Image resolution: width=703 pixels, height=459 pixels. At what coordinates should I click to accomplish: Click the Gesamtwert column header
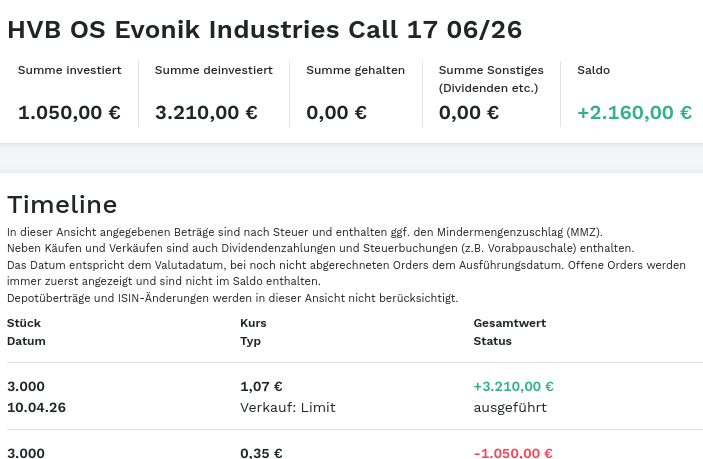click(509, 323)
